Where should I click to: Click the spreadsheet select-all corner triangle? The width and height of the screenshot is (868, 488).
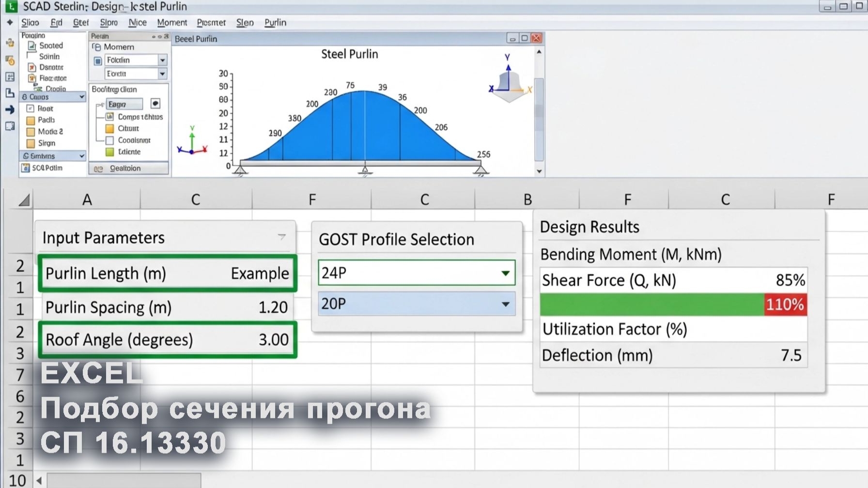(x=24, y=199)
